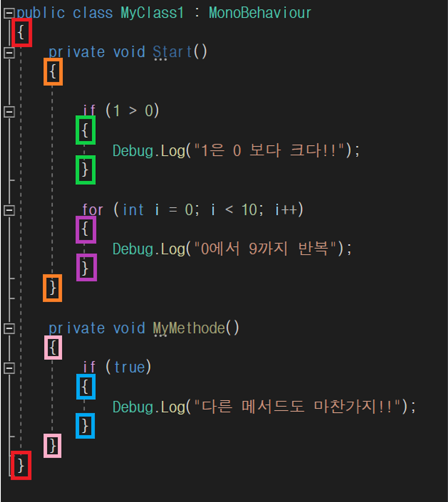This screenshot has height=502, width=448.
Task: Click the Start method name
Action: coord(173,52)
